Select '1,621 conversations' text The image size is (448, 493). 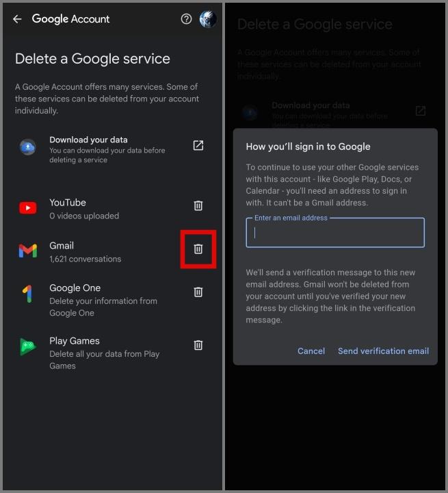pyautogui.click(x=85, y=259)
